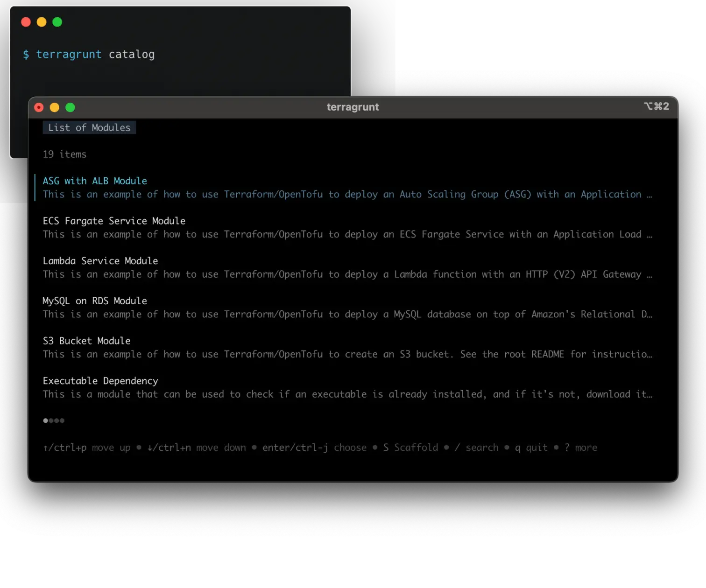Click the enter/ctrl-j choose hint
706x588 pixels.
pos(315,448)
